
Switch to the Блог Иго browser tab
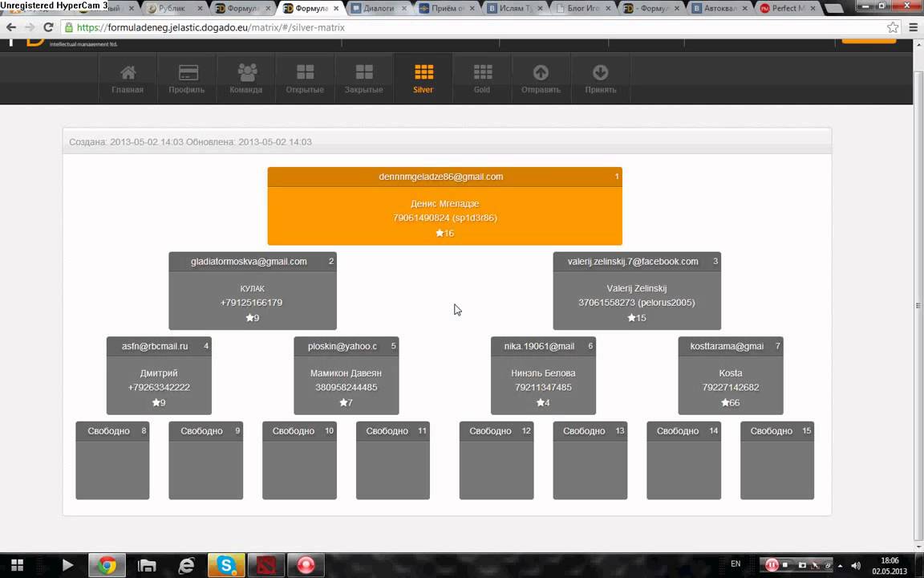[584, 8]
